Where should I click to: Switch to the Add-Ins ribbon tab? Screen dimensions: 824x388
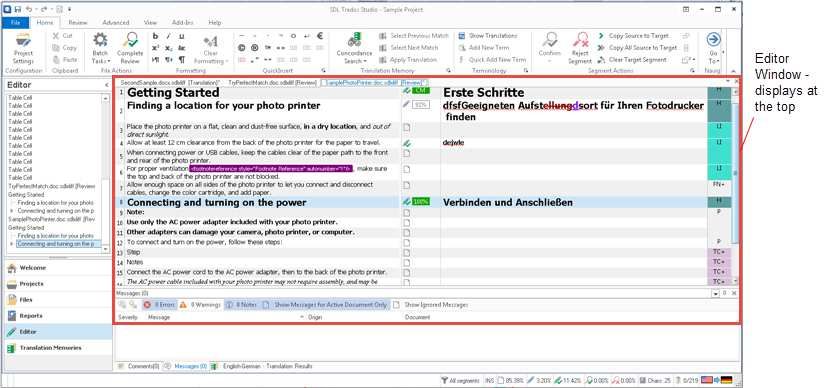(x=182, y=23)
